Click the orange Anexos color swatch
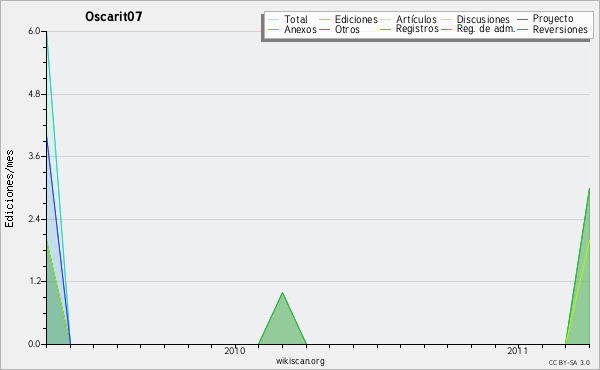The image size is (600, 370). click(274, 29)
